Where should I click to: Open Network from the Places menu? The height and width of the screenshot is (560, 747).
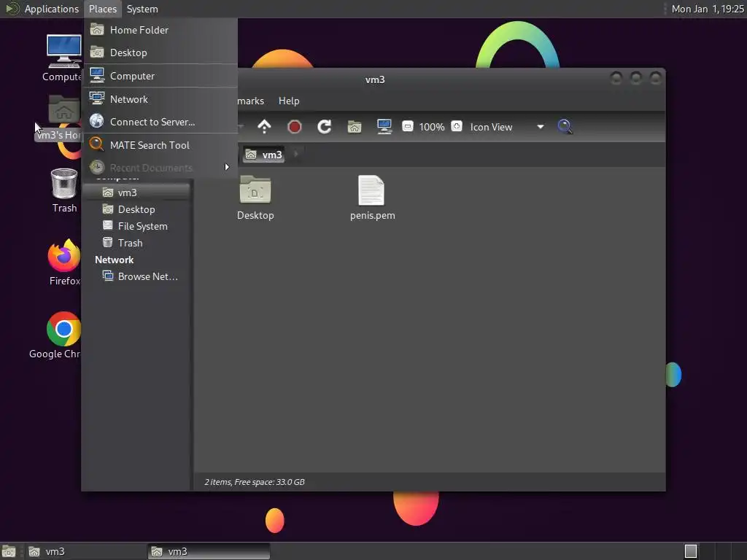coord(160,99)
